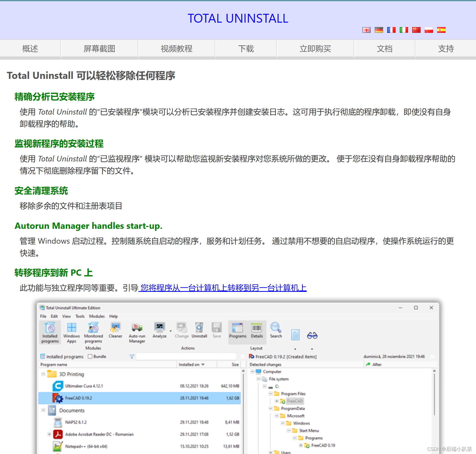Open dropdown arrow under glasses icon
Image resolution: width=476 pixels, height=454 pixels.
(312, 349)
